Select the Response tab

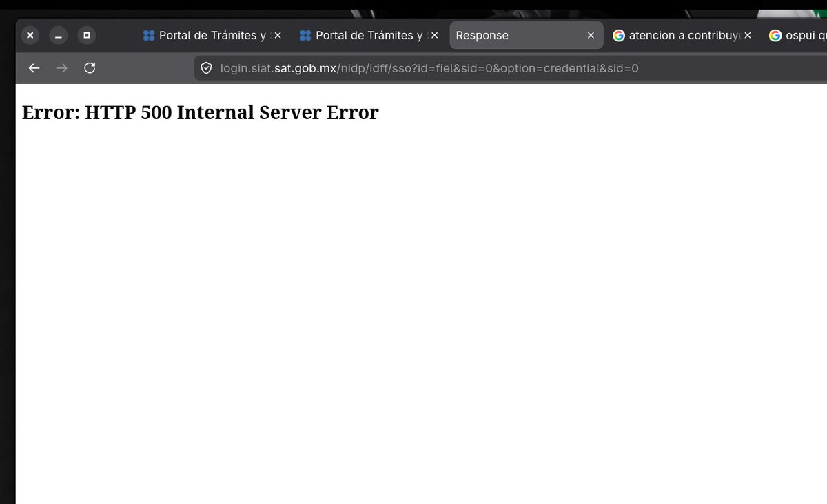[526, 35]
